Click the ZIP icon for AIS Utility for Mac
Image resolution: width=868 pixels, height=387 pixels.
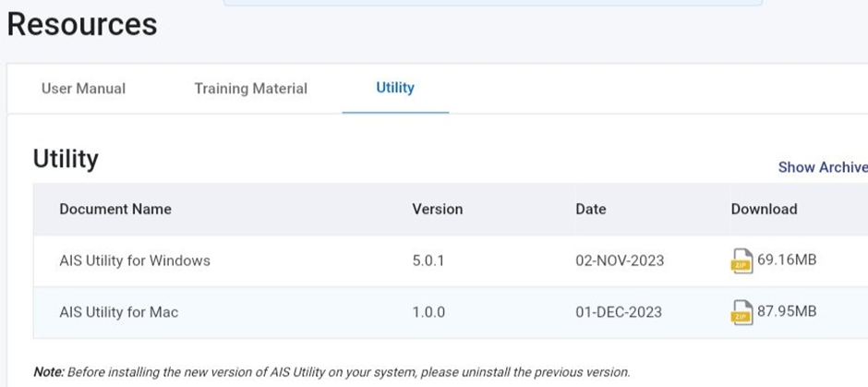(741, 312)
